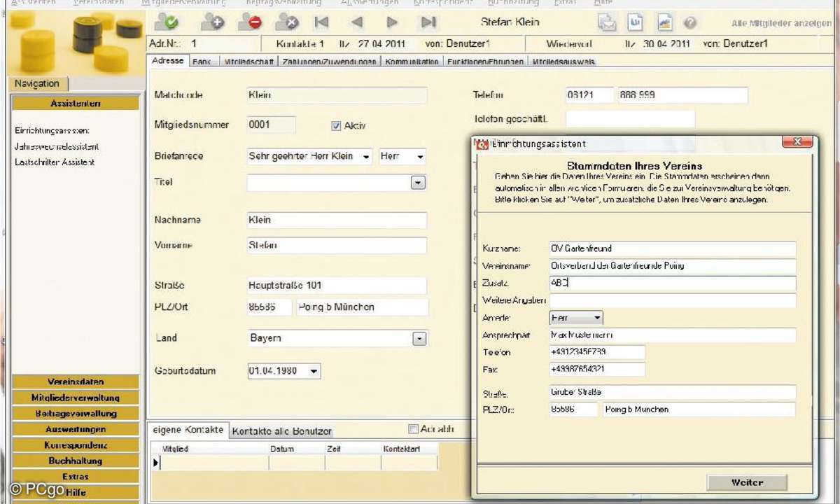
Task: Open the Zahlungen/Zuwendungen tab
Action: coord(331,62)
